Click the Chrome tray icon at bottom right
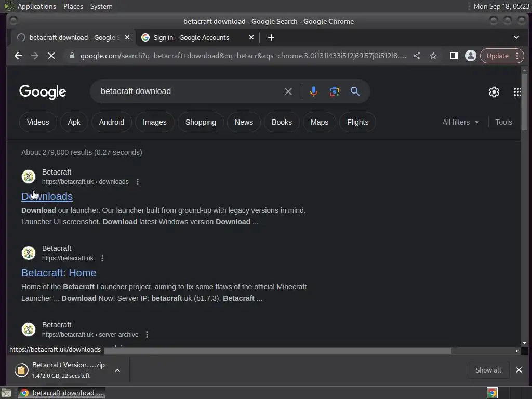The image size is (532, 399). pyautogui.click(x=492, y=393)
